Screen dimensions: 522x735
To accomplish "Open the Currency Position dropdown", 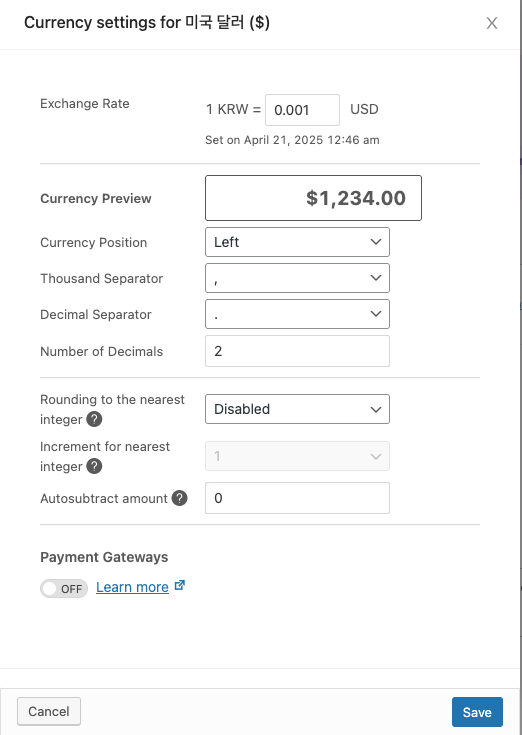I will tap(297, 242).
